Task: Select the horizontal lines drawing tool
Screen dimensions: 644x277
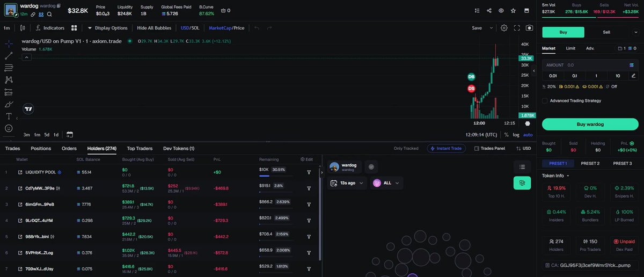Action: 9,68
